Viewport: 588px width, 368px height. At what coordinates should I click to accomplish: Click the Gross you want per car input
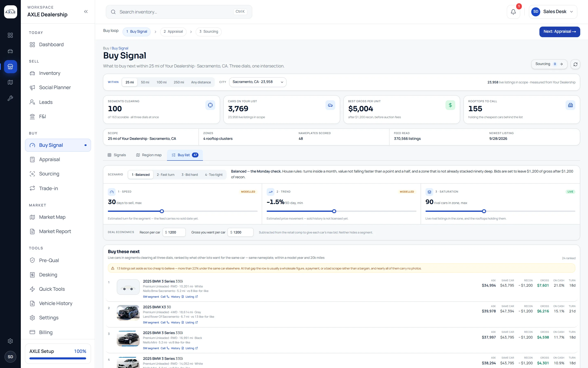pyautogui.click(x=240, y=232)
